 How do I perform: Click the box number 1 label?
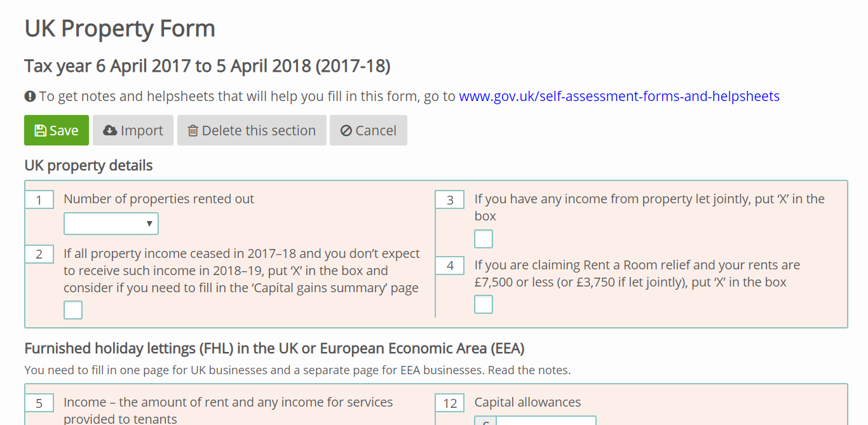click(x=39, y=200)
